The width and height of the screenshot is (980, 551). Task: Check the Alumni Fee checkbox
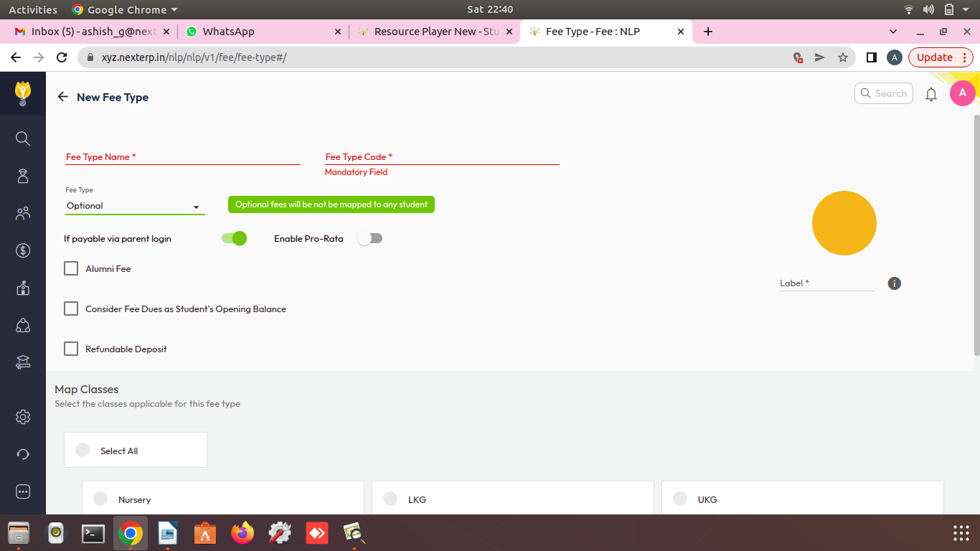point(71,268)
